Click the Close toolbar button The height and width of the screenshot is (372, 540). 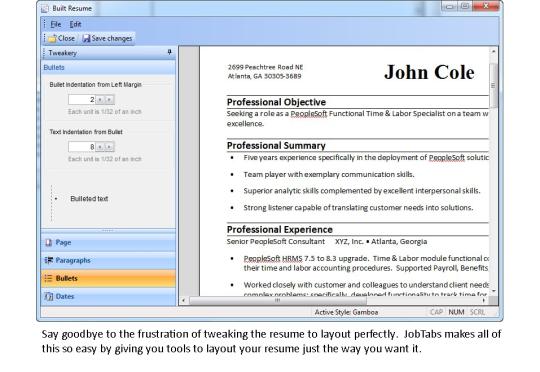click(62, 38)
